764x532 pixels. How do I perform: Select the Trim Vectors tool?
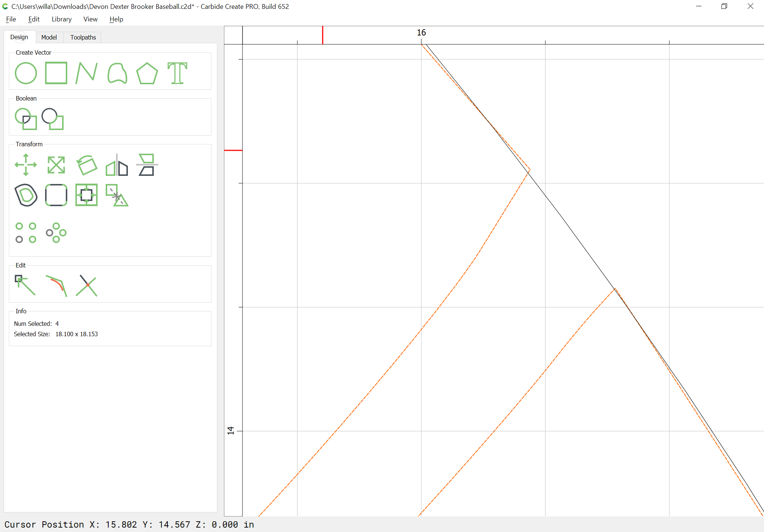click(86, 285)
